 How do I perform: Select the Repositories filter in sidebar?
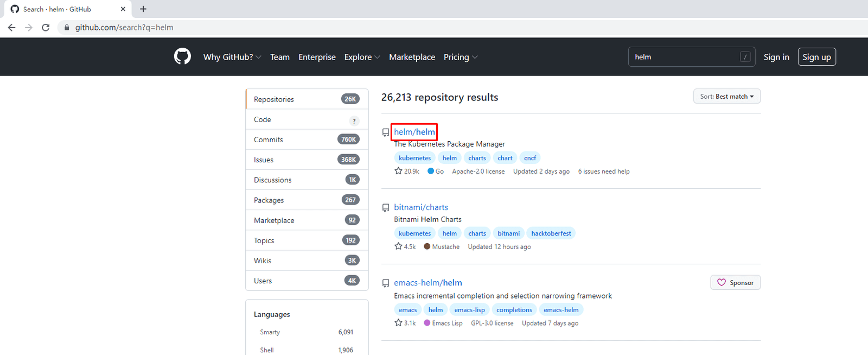[x=307, y=99]
